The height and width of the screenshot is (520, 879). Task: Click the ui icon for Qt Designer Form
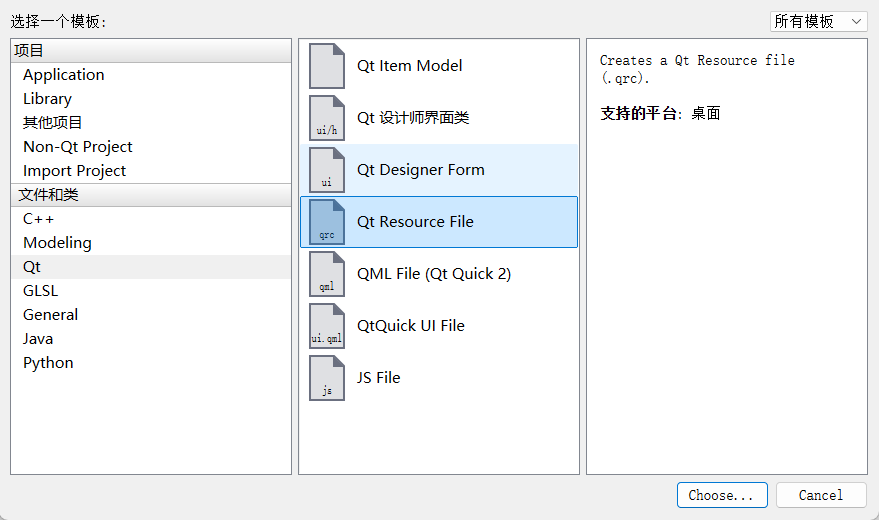click(x=327, y=170)
